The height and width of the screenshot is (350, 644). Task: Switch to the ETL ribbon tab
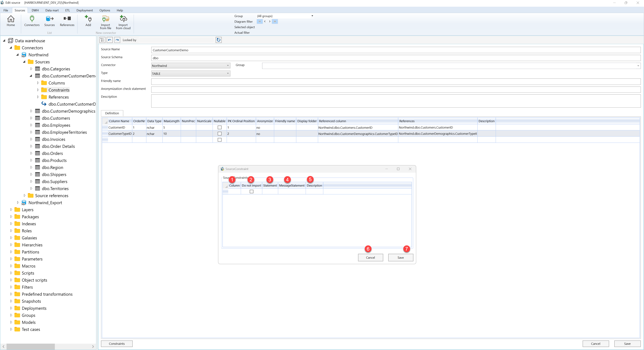pos(67,10)
